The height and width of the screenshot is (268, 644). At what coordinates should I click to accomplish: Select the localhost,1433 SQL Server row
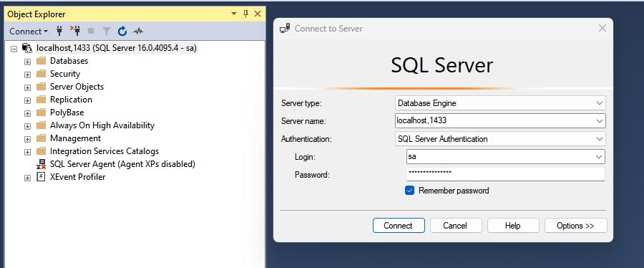[x=117, y=48]
